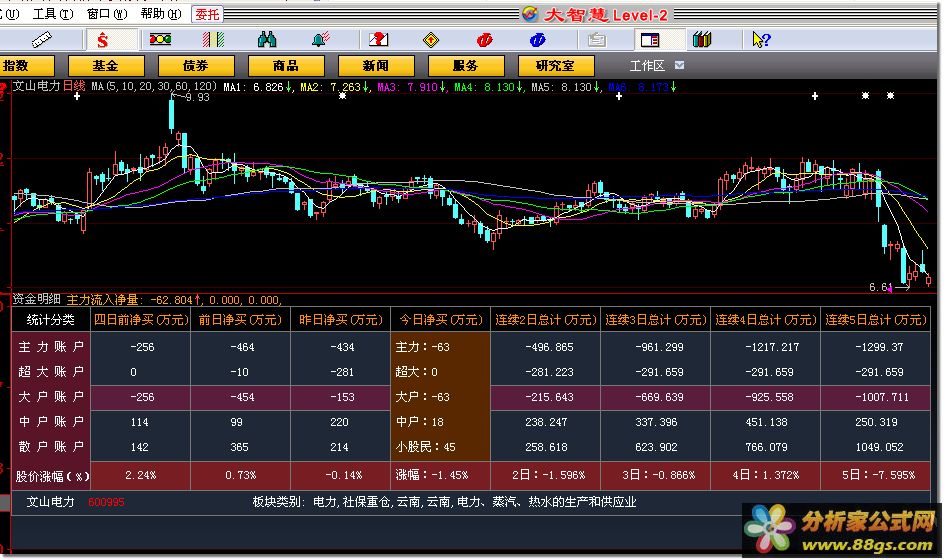The width and height of the screenshot is (944, 560).
Task: Select the 连续3日总计(万元) column header
Action: tap(656, 320)
